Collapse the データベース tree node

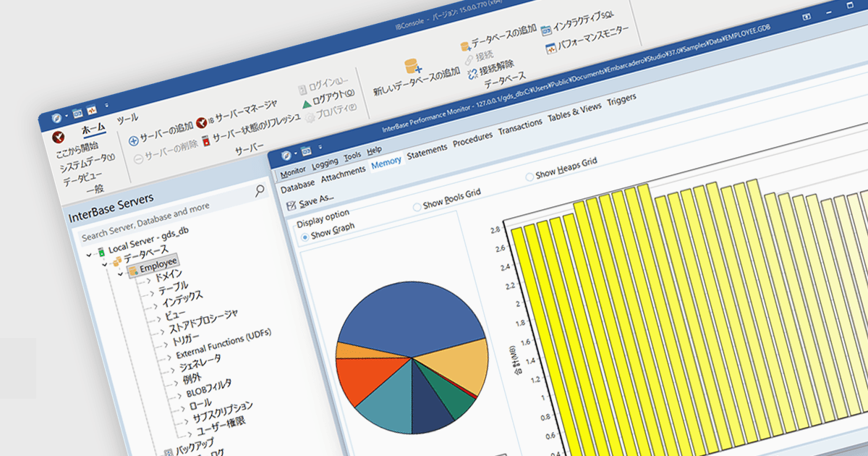click(x=104, y=263)
